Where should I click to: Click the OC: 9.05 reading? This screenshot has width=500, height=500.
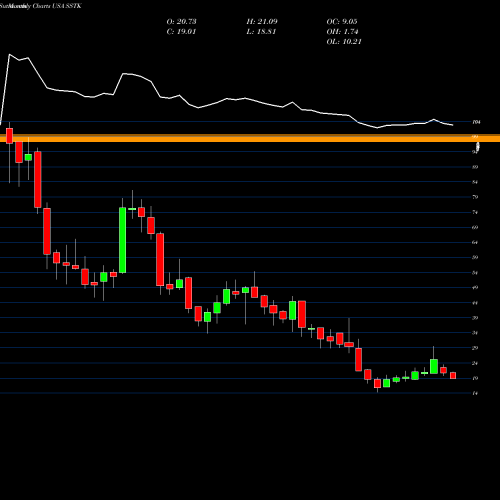pos(342,22)
